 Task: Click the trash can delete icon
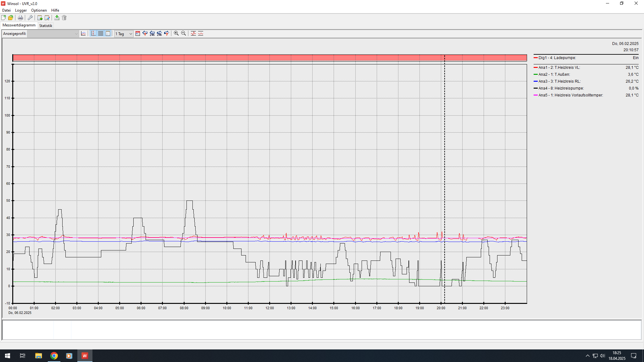(64, 18)
